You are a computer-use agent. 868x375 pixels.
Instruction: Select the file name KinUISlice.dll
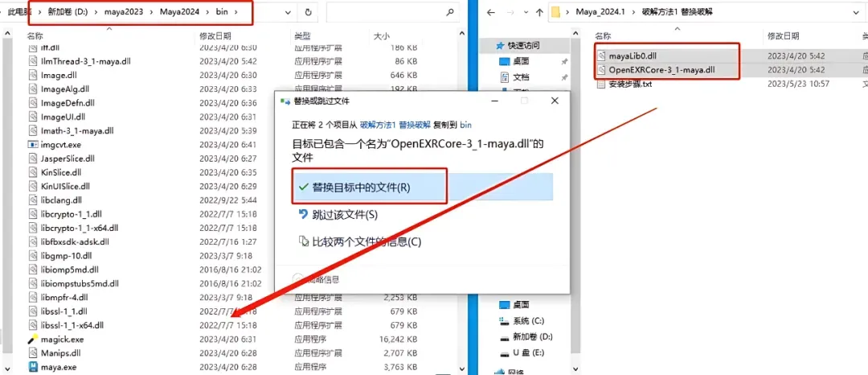(65, 186)
